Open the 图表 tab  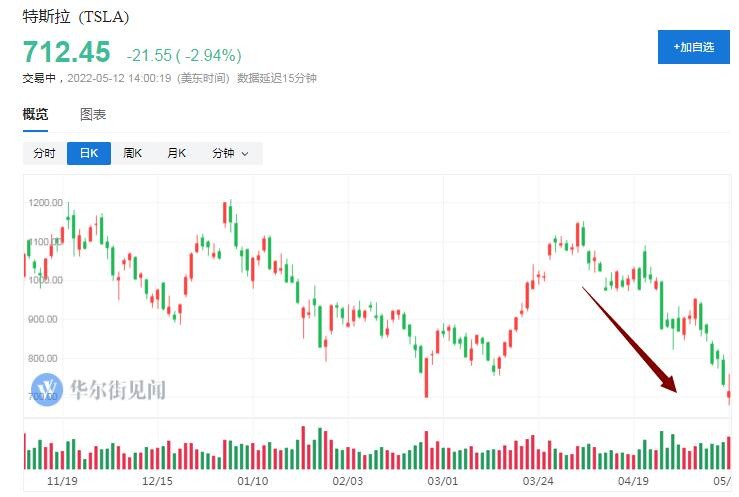point(93,114)
